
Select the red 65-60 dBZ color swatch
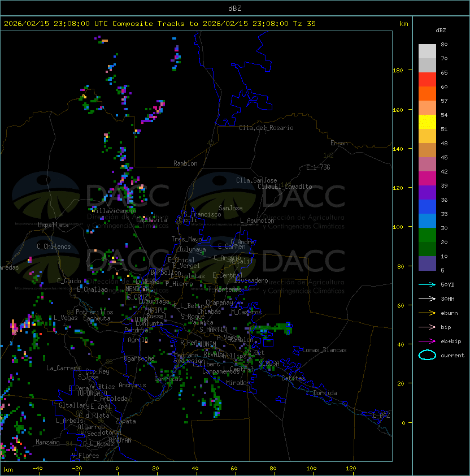(x=427, y=80)
